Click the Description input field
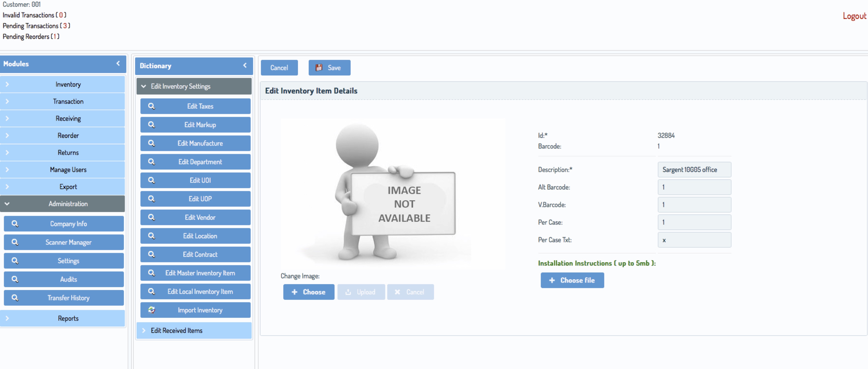Viewport: 868px width, 369px height. click(x=694, y=170)
